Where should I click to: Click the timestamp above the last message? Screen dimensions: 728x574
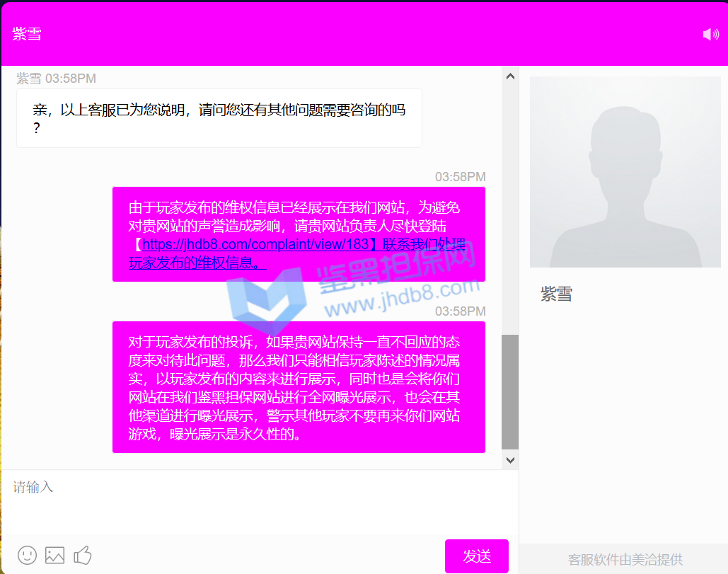tap(460, 311)
